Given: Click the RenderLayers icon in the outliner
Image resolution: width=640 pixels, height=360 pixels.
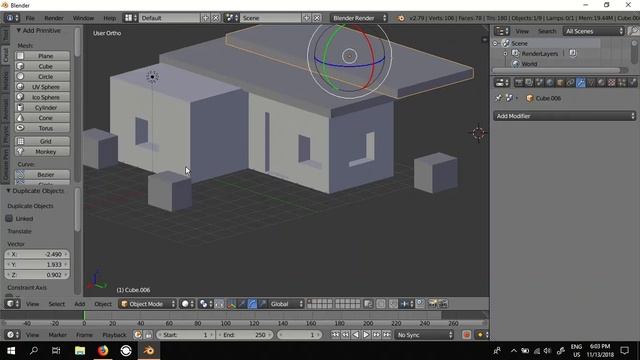Looking at the screenshot, I should [516, 53].
